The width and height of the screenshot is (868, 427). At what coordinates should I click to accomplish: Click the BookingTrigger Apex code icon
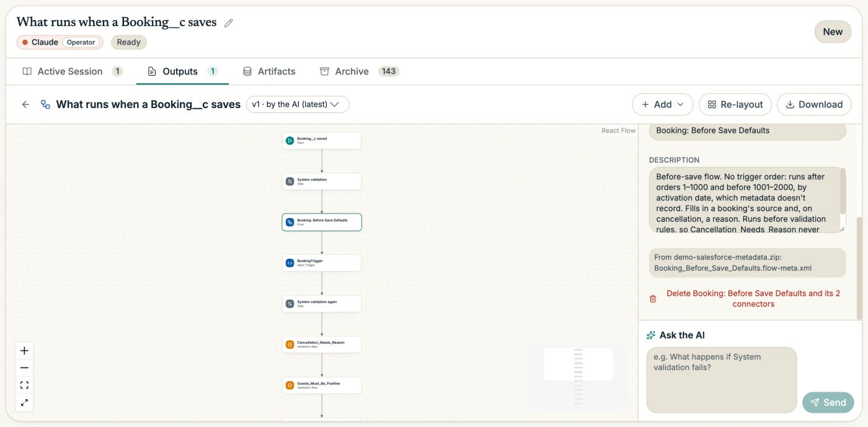[x=290, y=263]
